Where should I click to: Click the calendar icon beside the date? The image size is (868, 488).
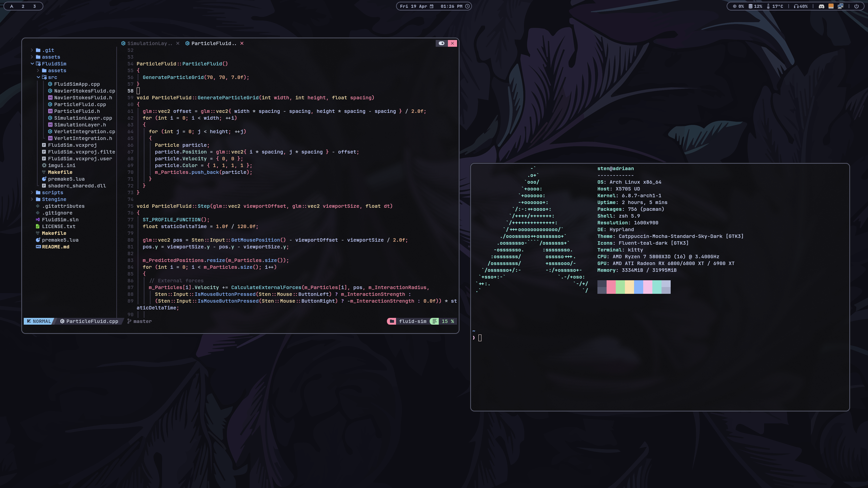432,6
